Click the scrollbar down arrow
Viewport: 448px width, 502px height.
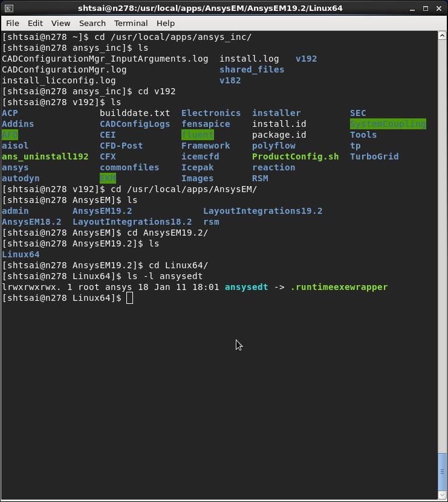coord(442,495)
